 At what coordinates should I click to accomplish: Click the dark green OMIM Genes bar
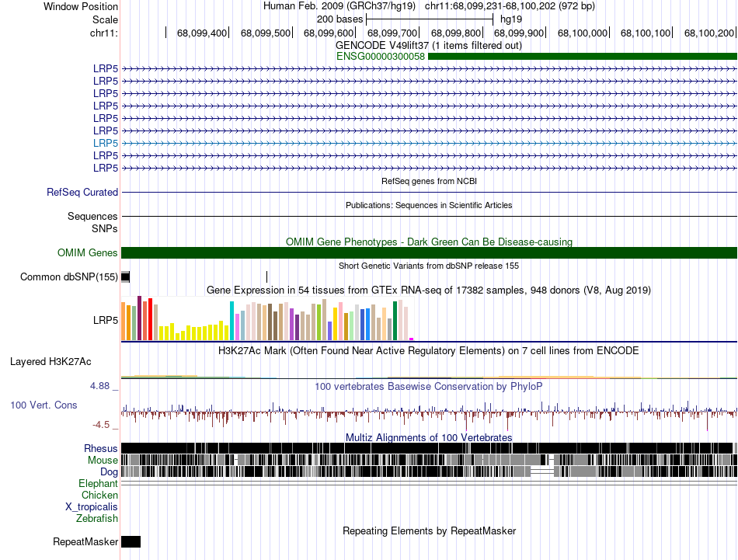[430, 252]
